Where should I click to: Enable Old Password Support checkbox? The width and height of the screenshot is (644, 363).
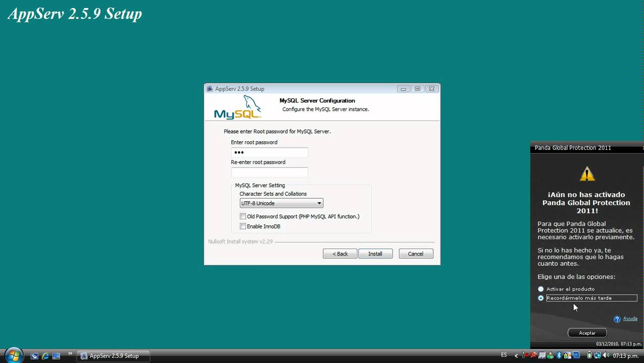243,216
